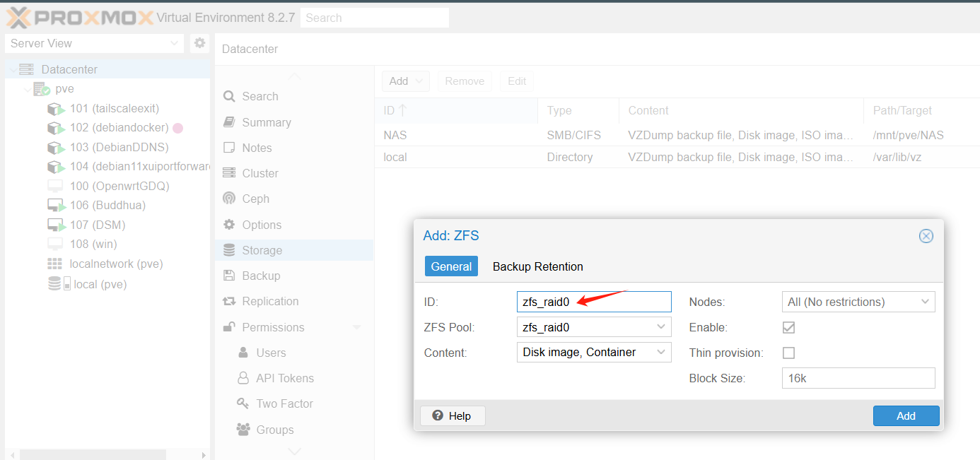Image resolution: width=980 pixels, height=460 pixels.
Task: Click the Ceph icon in the menu
Action: click(229, 199)
